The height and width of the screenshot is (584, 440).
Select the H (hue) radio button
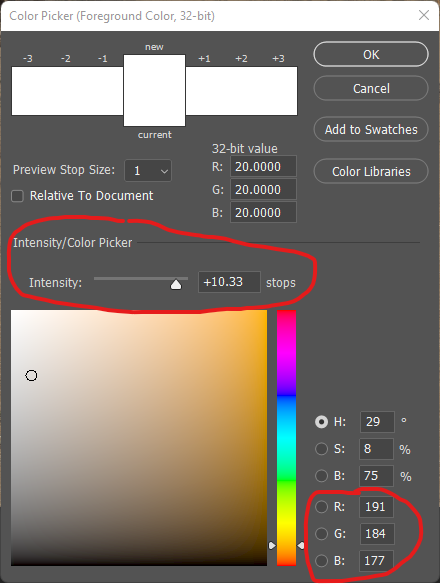(322, 422)
